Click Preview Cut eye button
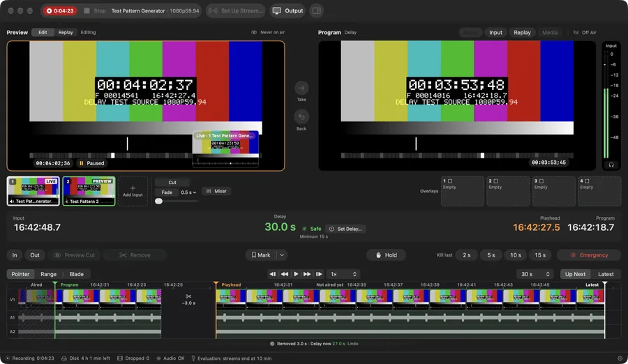The image size is (628, 364). (75, 255)
